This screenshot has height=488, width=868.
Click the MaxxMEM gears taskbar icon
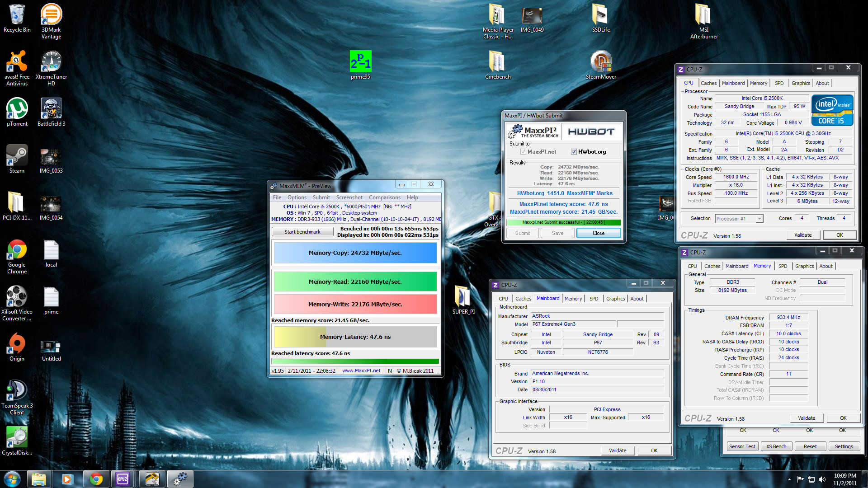(180, 479)
